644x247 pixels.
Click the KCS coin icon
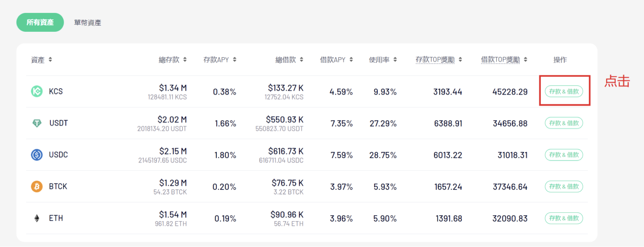[x=37, y=92]
